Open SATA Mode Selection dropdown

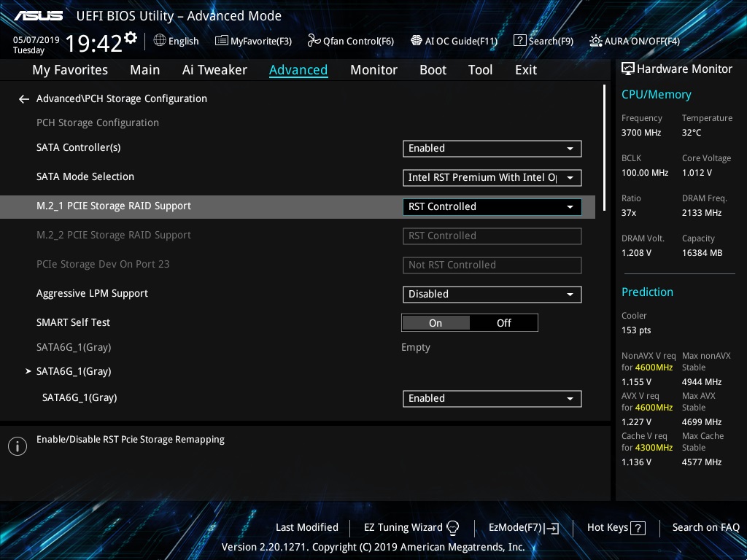tap(492, 178)
